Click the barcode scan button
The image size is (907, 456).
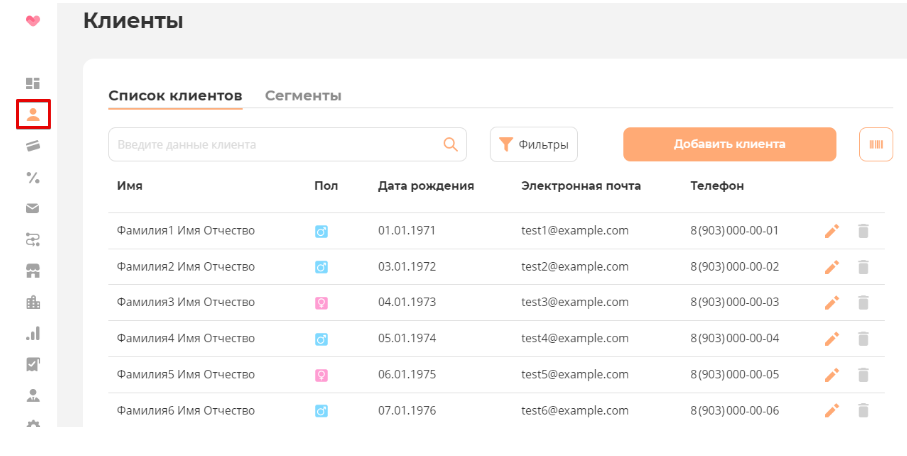[876, 144]
